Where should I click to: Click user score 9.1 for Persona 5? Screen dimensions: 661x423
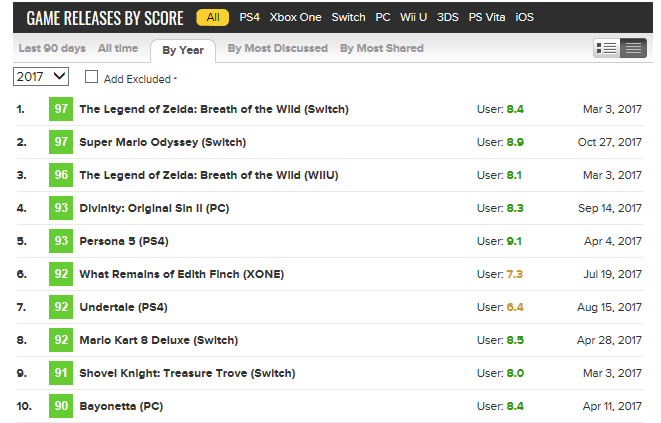coord(514,241)
